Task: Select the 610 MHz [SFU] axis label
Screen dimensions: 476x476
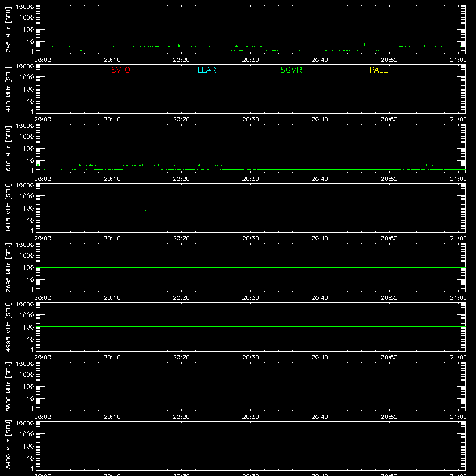Action: click(8, 148)
